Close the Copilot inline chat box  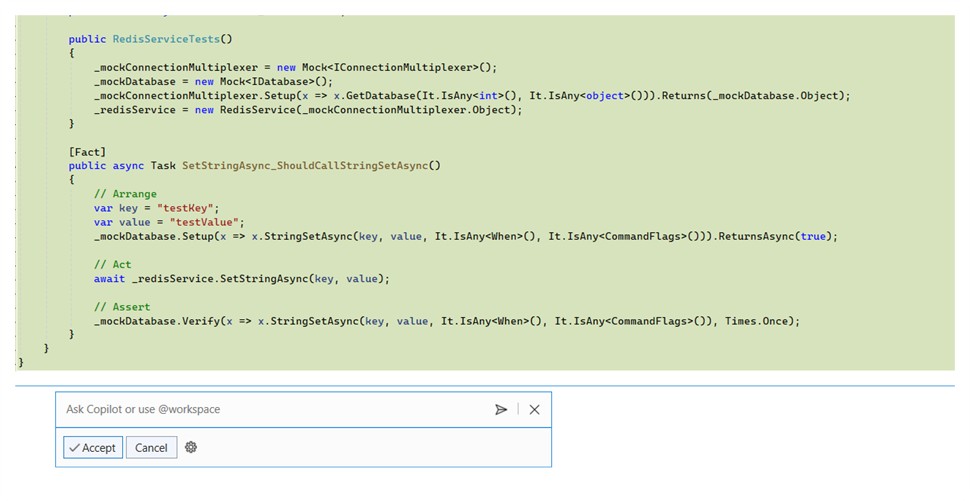(535, 409)
